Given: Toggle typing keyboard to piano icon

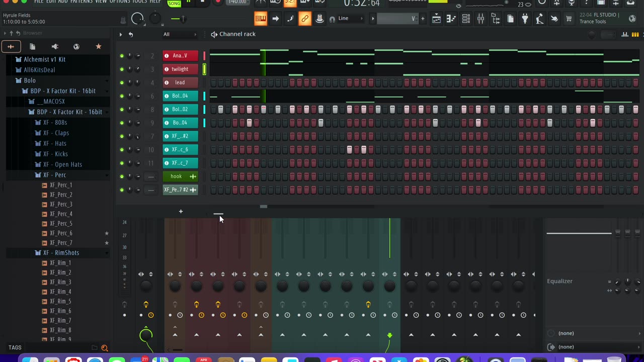Looking at the screenshot, I should [260, 19].
